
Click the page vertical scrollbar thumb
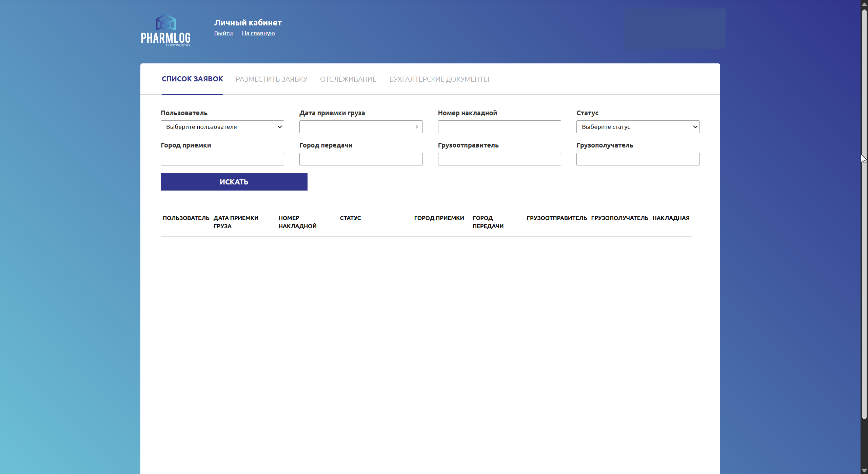point(864,214)
